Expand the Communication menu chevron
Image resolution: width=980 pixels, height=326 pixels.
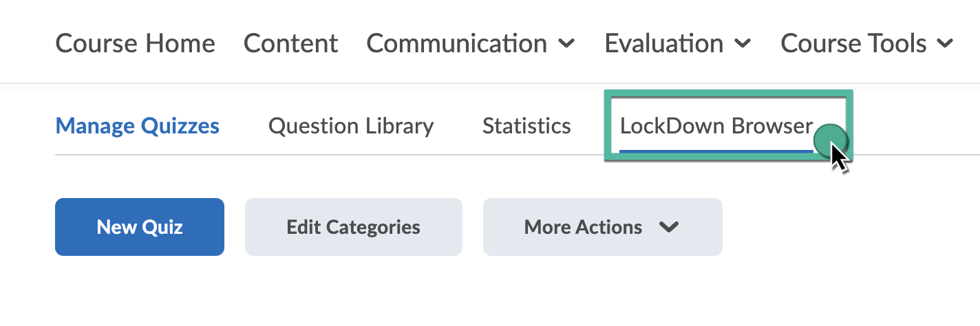(x=566, y=43)
